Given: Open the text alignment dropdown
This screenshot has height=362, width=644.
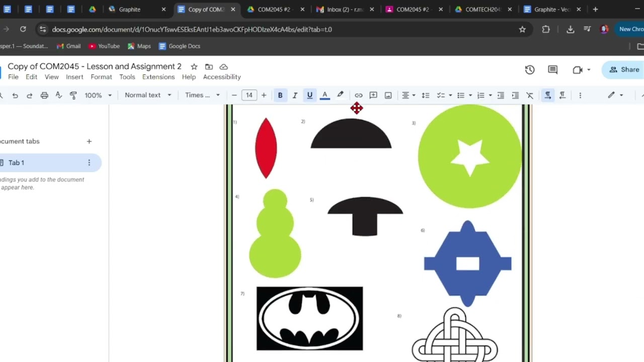Looking at the screenshot, I should [408, 95].
